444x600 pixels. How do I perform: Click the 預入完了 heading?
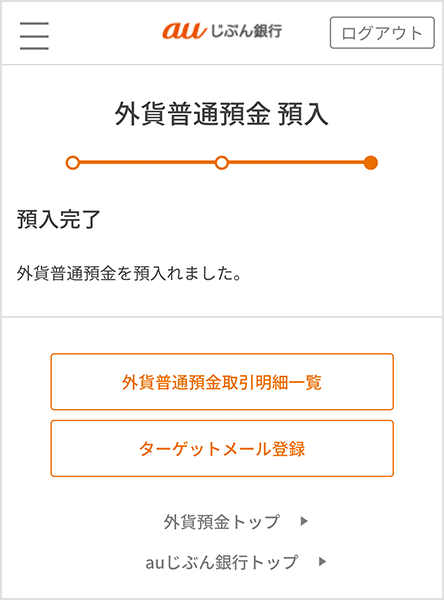[x=59, y=220]
